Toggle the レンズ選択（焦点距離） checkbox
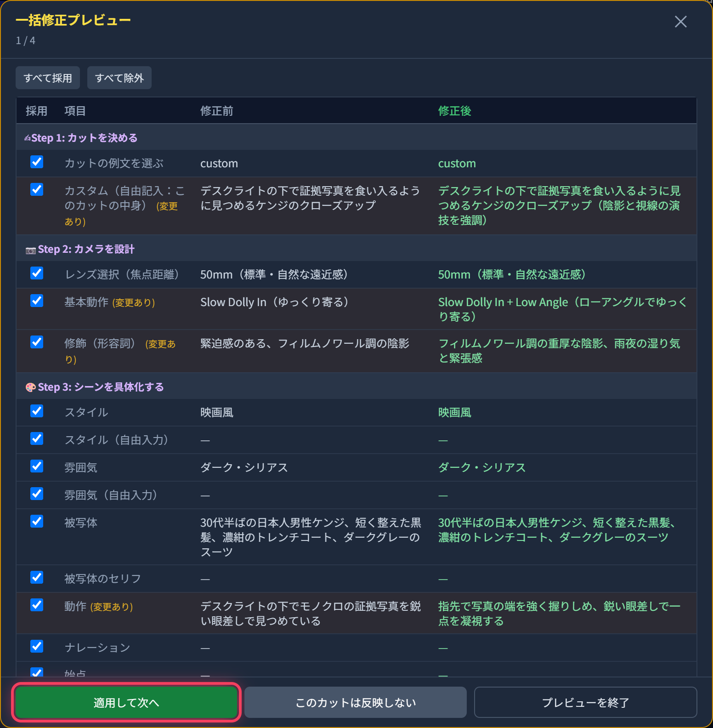The image size is (713, 728). point(37,273)
